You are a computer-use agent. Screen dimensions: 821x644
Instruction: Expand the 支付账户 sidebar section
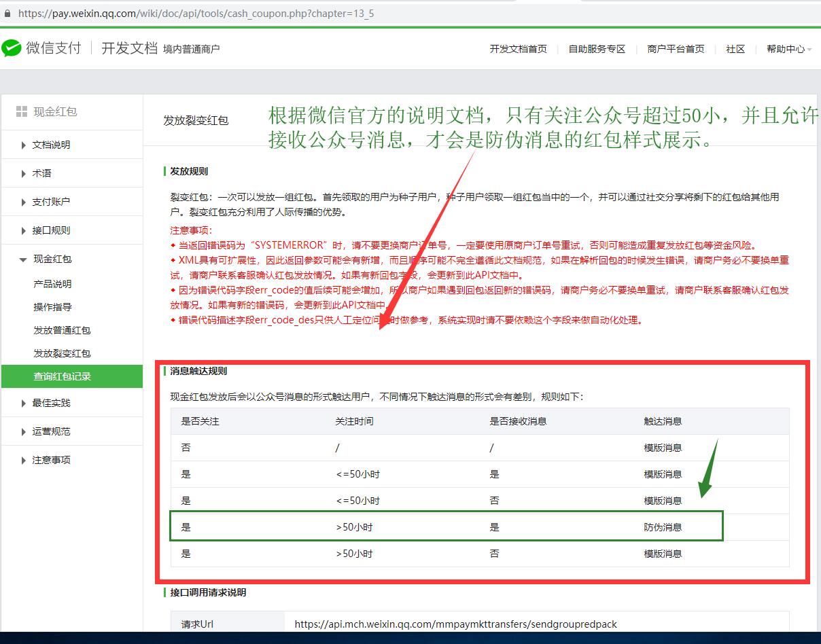[51, 202]
